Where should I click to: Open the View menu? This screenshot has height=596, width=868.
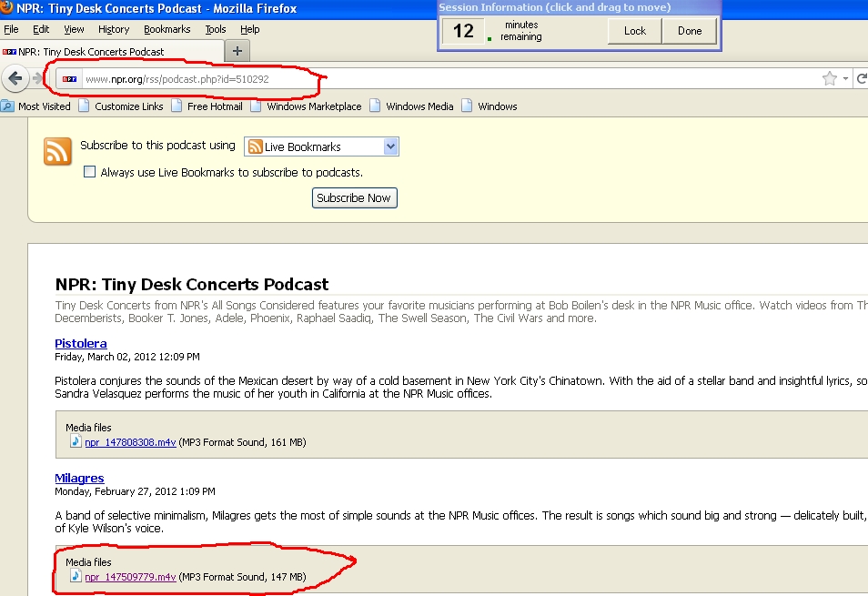tap(74, 29)
